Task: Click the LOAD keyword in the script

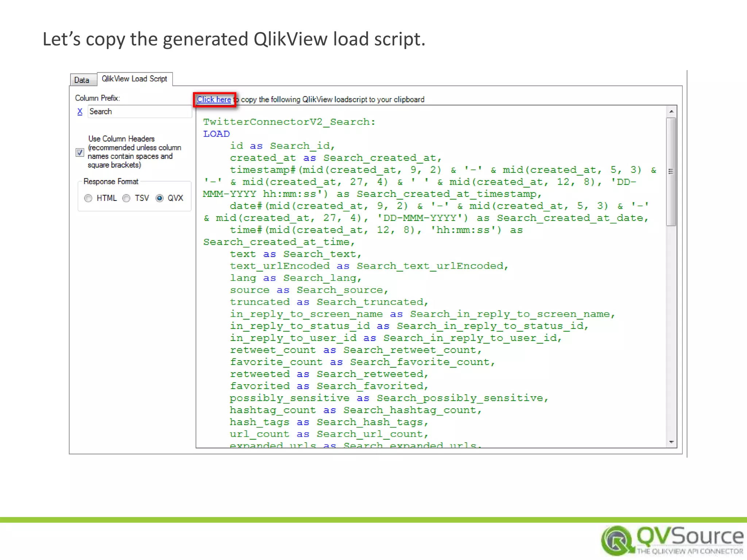Action: 217,134
